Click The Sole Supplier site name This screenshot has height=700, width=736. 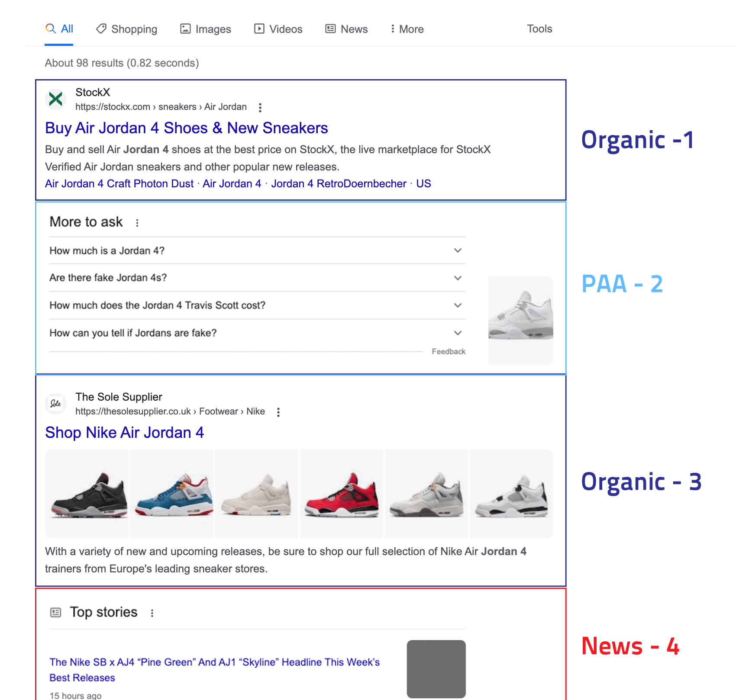tap(119, 397)
